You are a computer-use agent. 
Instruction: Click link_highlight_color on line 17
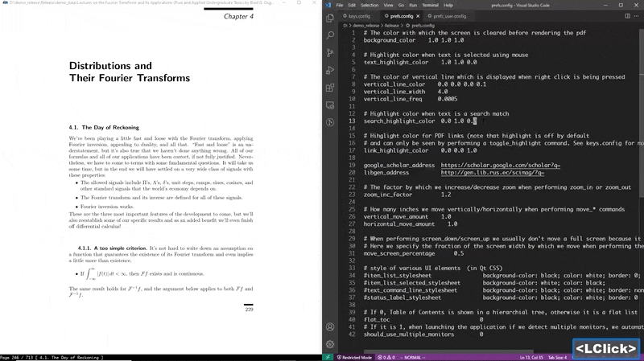coord(396,150)
